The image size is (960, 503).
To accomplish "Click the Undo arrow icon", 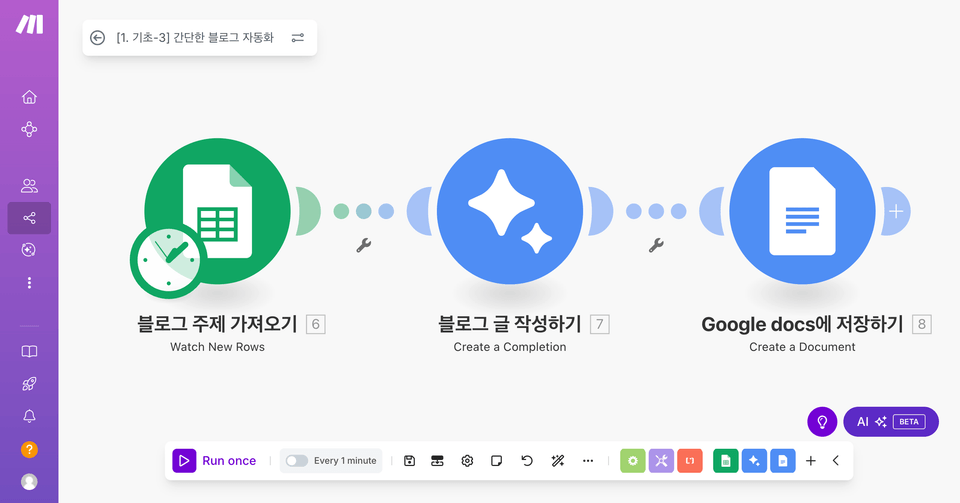I will [527, 461].
